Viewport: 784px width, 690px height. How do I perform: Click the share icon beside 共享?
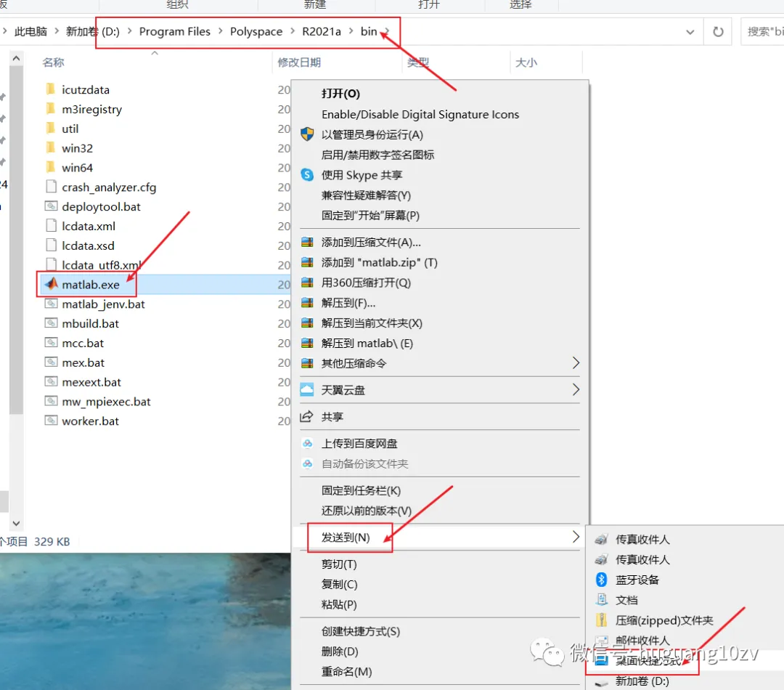point(306,416)
